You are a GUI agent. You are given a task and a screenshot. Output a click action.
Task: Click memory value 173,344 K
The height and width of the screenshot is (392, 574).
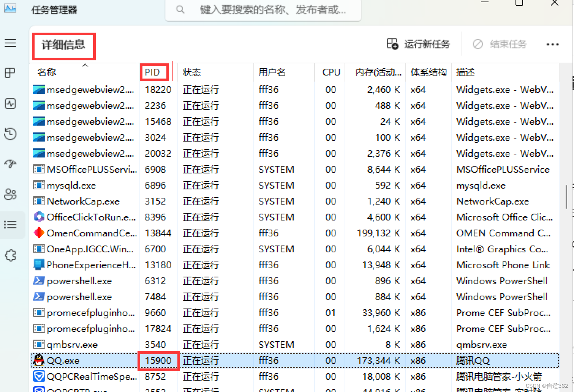pos(378,361)
